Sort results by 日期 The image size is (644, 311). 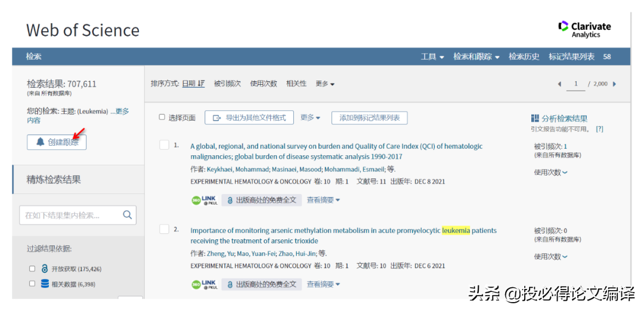tap(189, 84)
